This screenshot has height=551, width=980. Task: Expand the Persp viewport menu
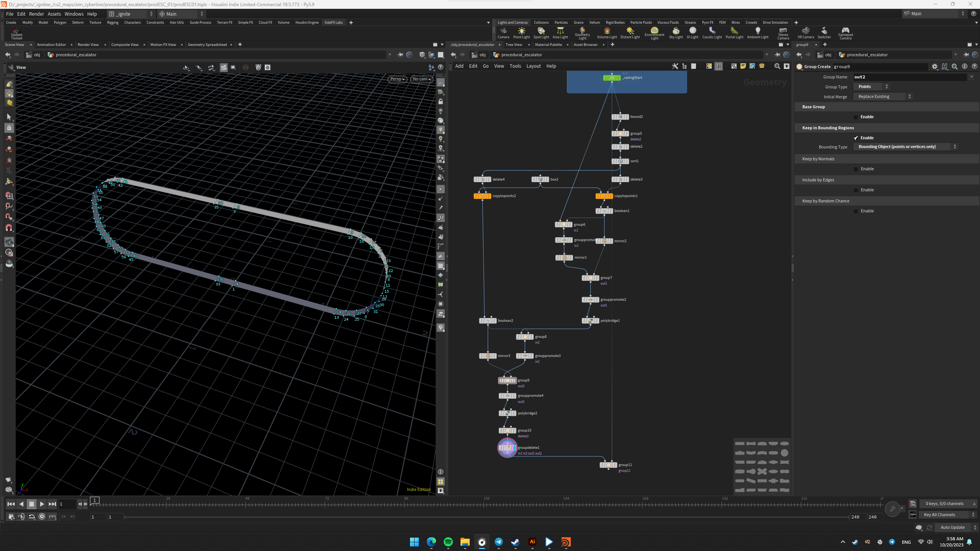[397, 79]
